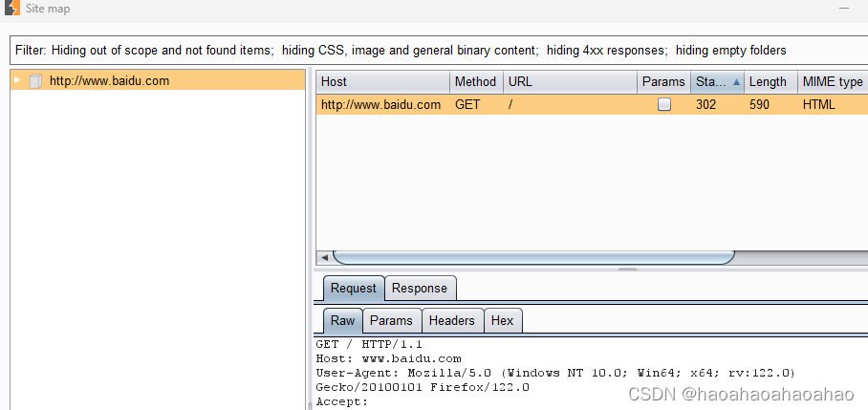
Task: Click the page icon beside http://www.baidu.com
Action: (35, 81)
